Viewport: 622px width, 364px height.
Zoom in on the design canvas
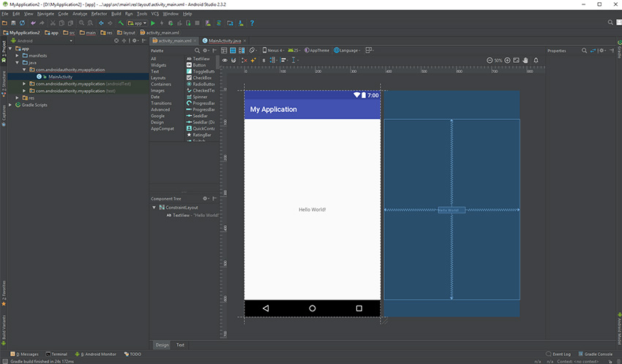pyautogui.click(x=507, y=60)
